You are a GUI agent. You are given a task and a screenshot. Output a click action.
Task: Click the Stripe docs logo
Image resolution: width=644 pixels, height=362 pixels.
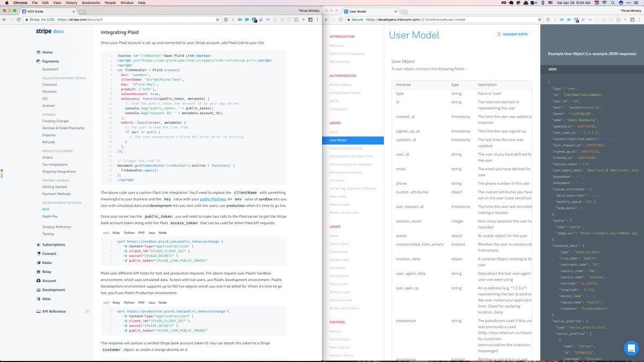[x=50, y=32]
